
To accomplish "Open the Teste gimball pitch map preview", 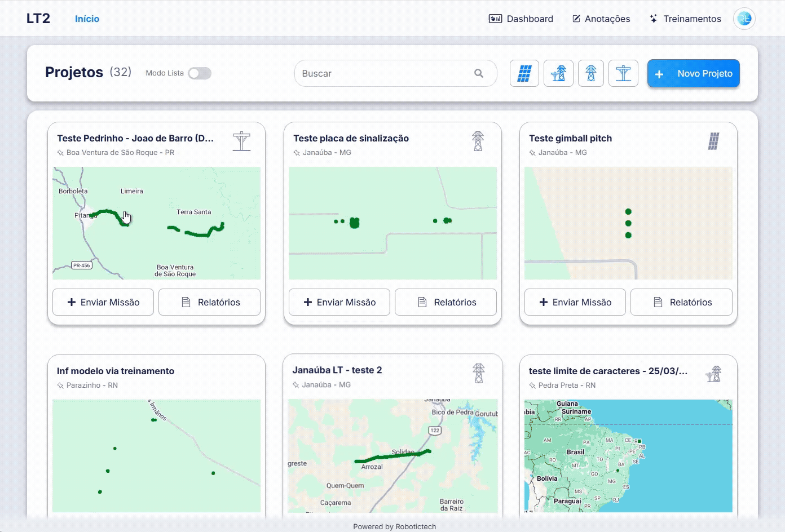I will (628, 223).
